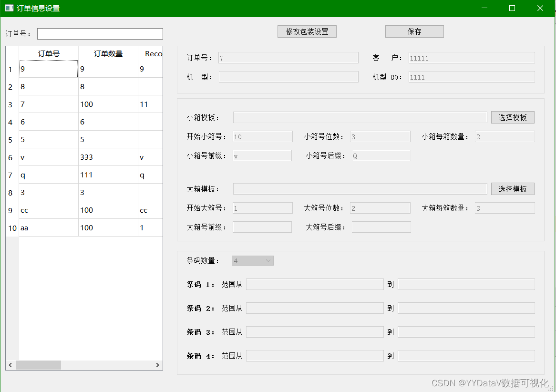
Task: Click the 大箱号后缀 field
Action: click(x=381, y=227)
